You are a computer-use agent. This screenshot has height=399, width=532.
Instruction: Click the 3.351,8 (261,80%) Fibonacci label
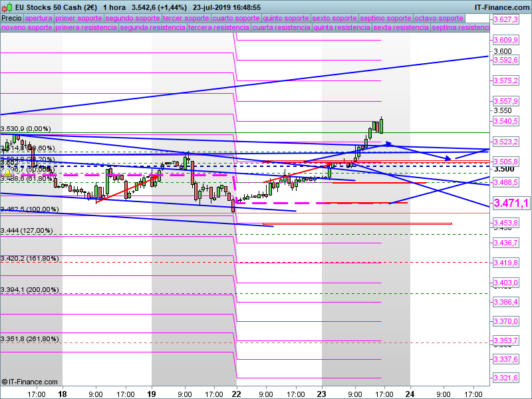tap(29, 339)
